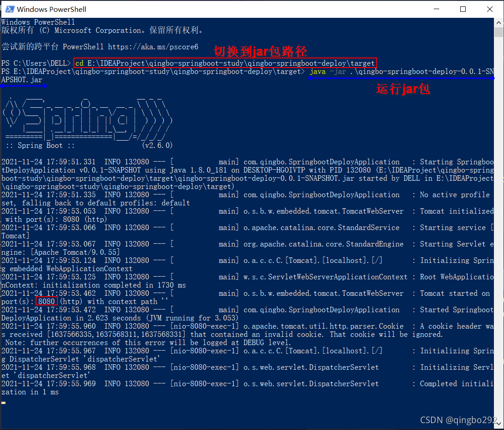Screen dimensions: 504x430
Task: Click "g DispatcherServlet 'dispatcherServlet'" text
Action: point(80,359)
